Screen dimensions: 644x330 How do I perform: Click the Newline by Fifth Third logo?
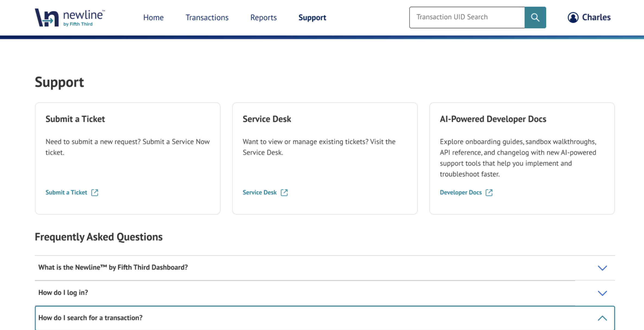pos(70,18)
